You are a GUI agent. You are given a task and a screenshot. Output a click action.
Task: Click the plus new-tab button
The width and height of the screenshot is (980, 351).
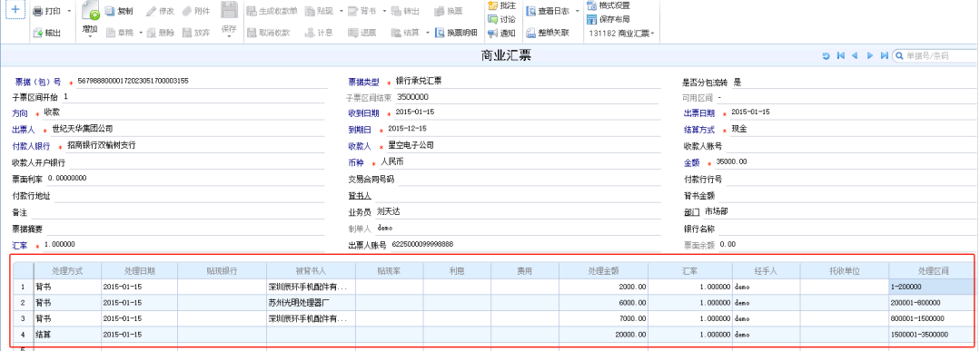pyautogui.click(x=15, y=10)
